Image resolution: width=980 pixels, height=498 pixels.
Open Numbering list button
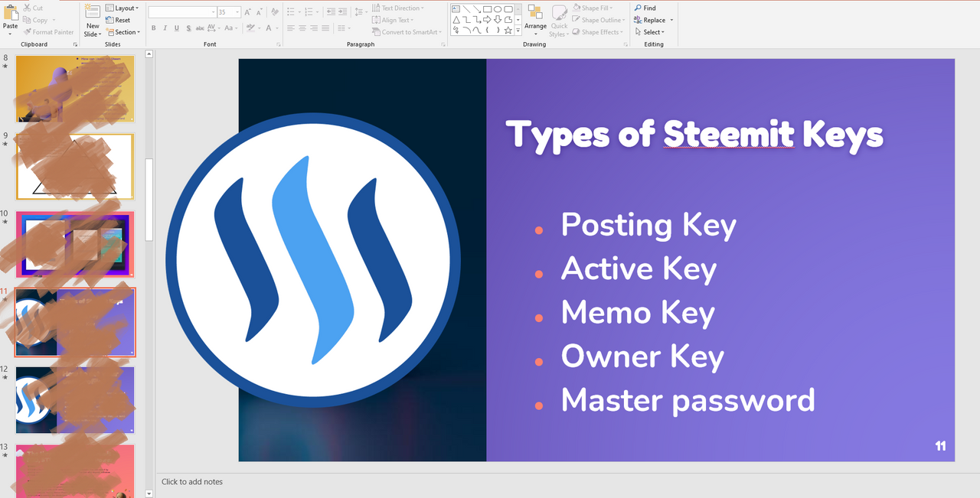coord(309,12)
